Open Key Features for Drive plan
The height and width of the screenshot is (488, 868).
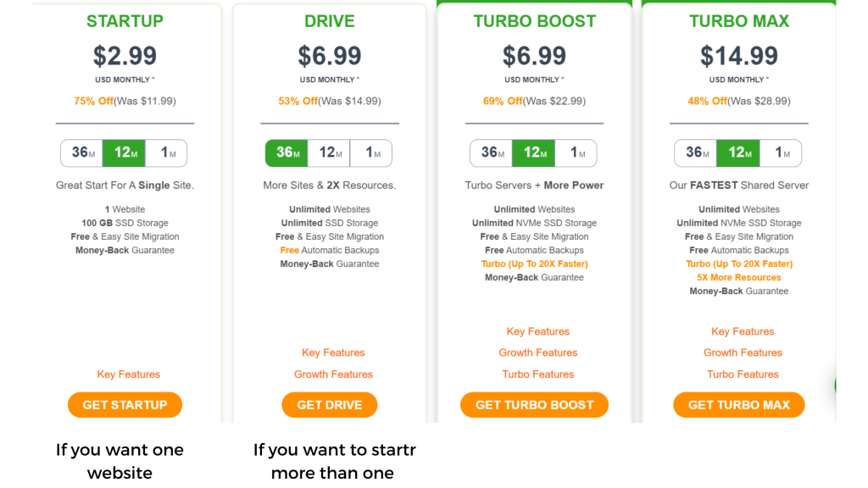tap(333, 352)
